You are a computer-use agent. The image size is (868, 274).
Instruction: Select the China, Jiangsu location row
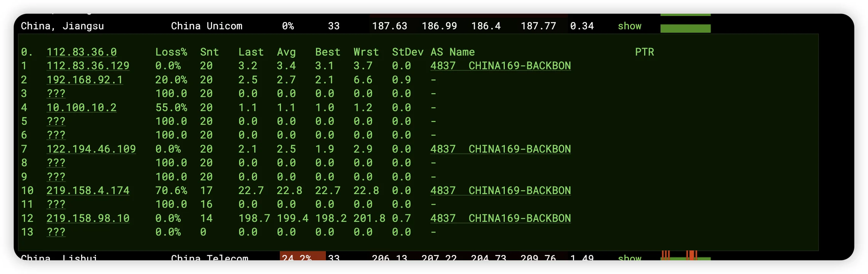[x=62, y=26]
